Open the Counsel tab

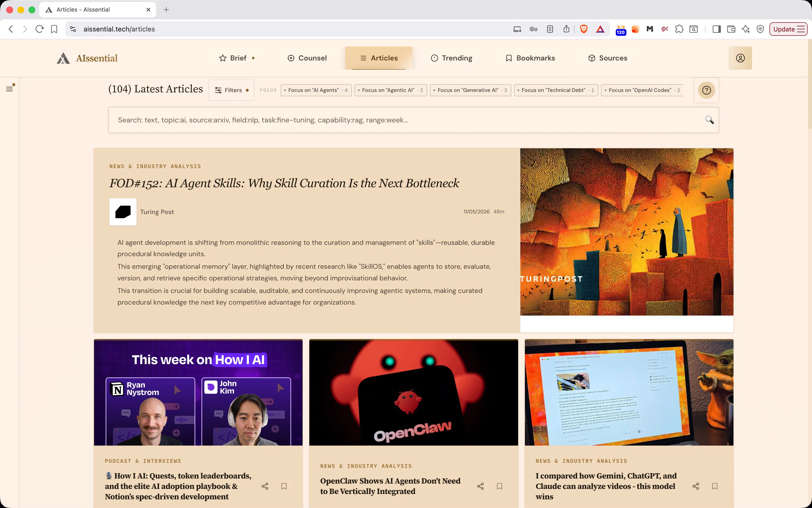tap(307, 58)
